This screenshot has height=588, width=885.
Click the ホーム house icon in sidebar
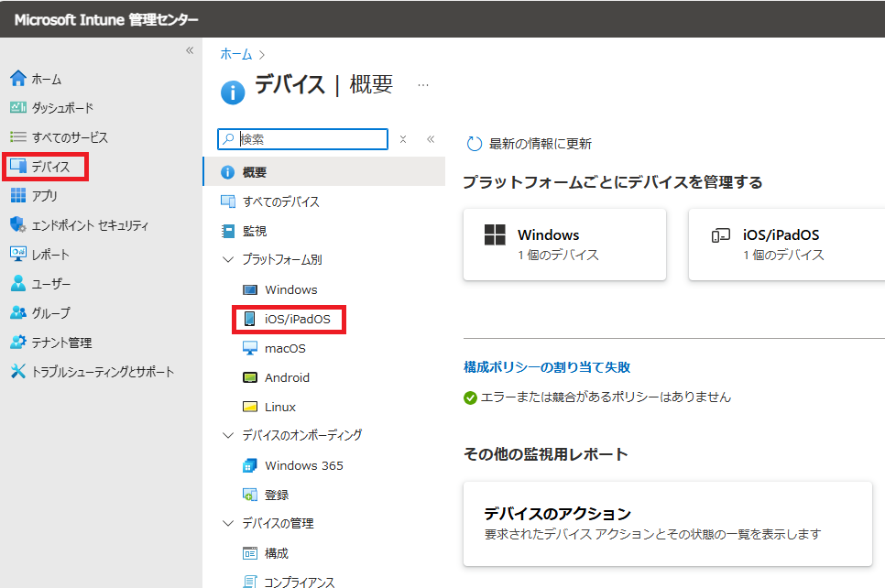18,79
